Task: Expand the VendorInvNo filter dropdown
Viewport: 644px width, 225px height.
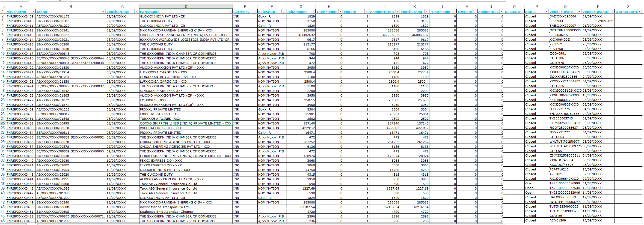Action: tap(579, 11)
